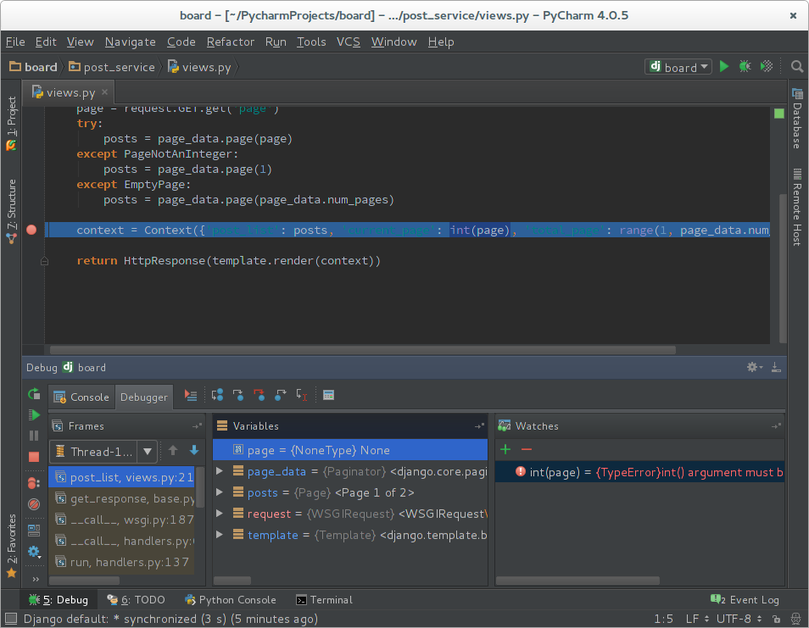Show more debug sidebar actions chevron
The height and width of the screenshot is (628, 809).
[x=35, y=579]
